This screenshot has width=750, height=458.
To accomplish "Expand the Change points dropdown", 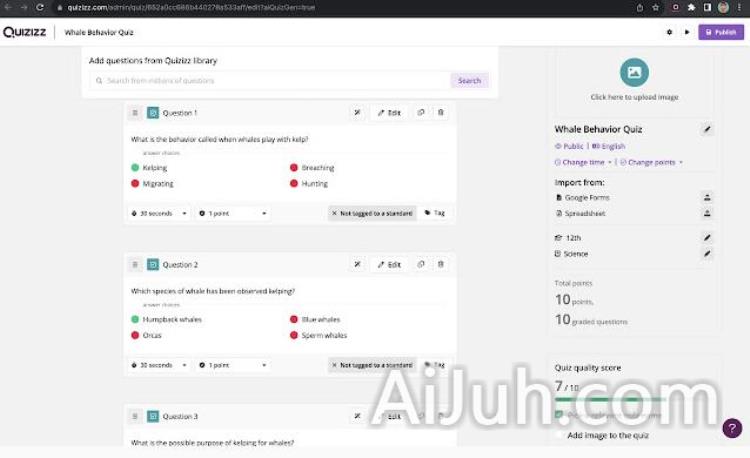I will [651, 162].
